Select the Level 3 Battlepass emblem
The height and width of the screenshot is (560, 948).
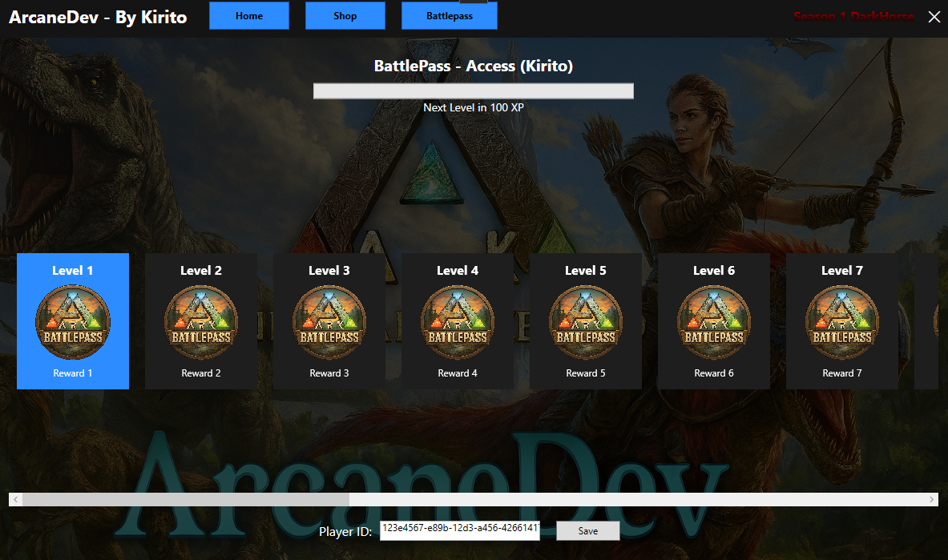click(x=329, y=323)
